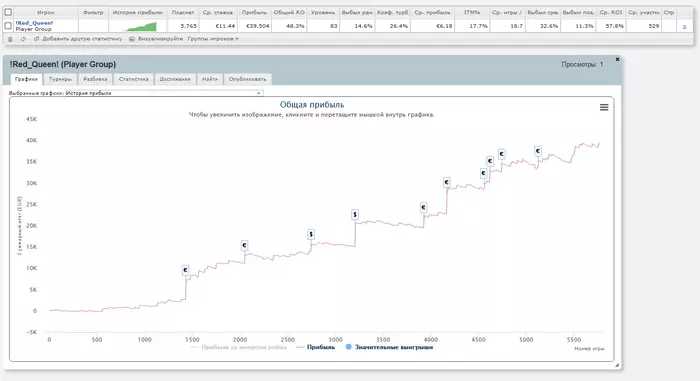Click the refresh icon below the table

[23, 39]
